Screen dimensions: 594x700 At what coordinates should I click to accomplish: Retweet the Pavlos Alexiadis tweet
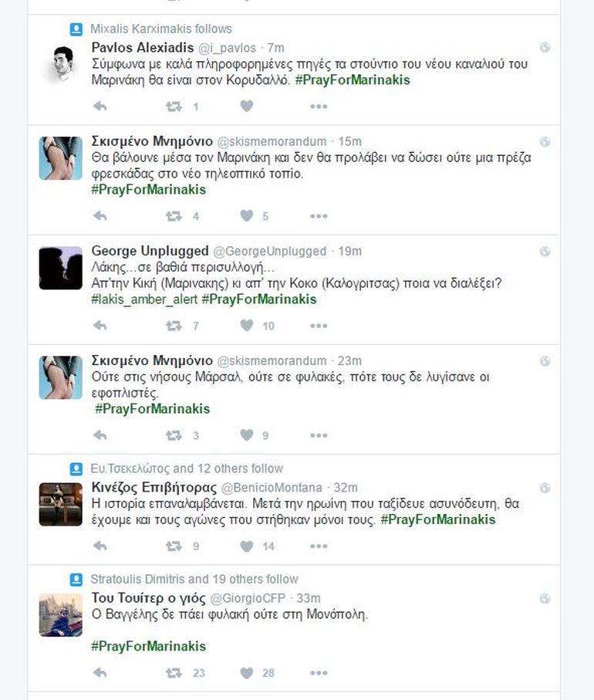click(174, 107)
